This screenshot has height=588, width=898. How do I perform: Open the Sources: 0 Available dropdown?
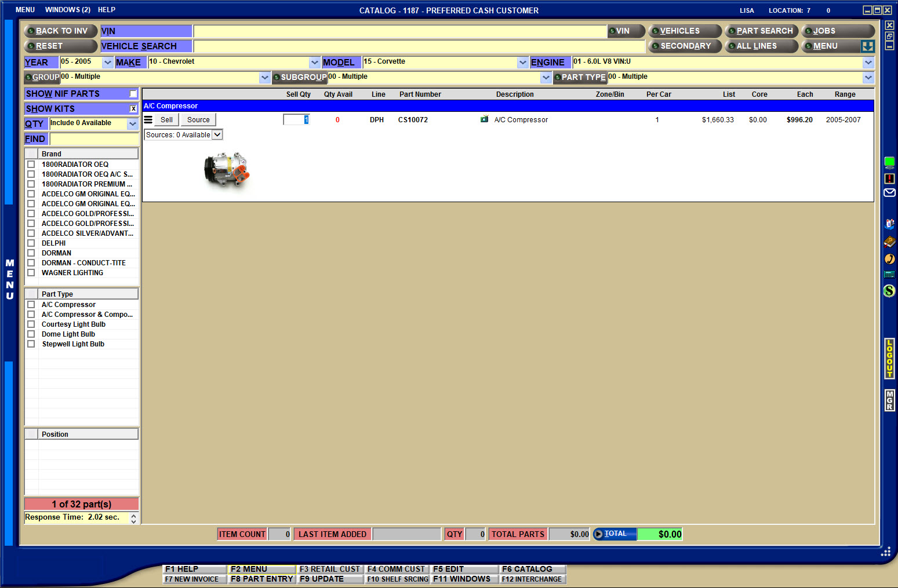(x=217, y=135)
